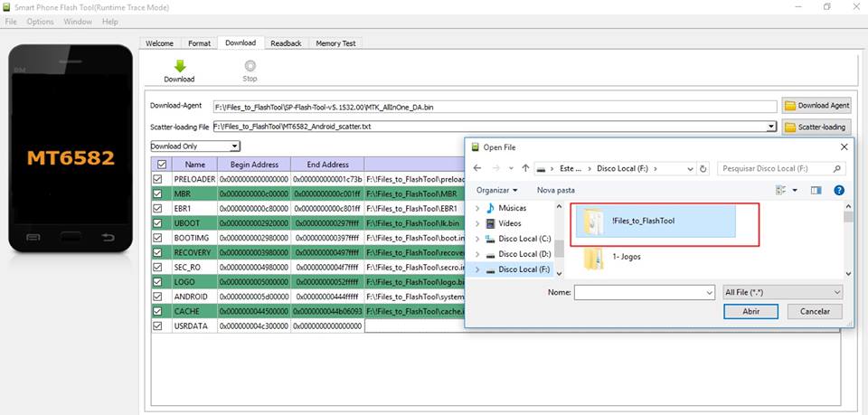Switch to the Readback tab

pyautogui.click(x=287, y=43)
